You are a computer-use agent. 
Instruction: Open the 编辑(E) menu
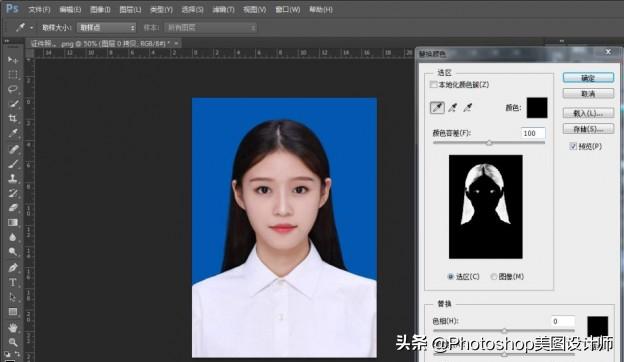[70, 10]
